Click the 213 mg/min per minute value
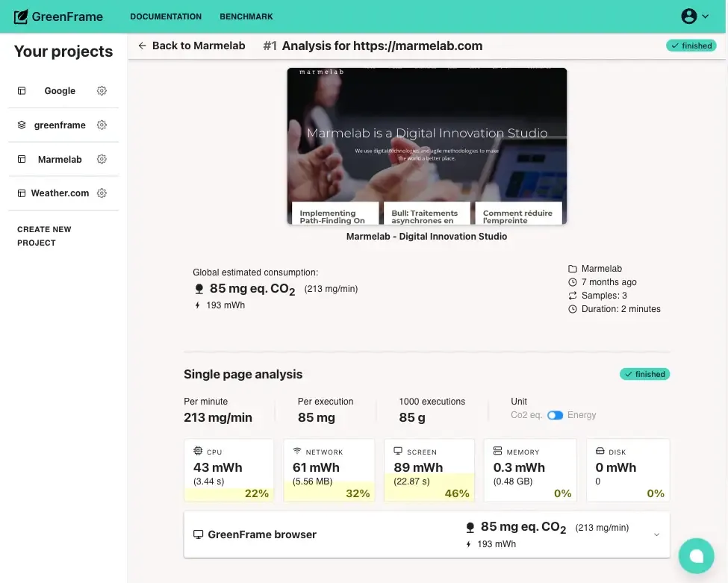The width and height of the screenshot is (728, 583). (x=218, y=418)
